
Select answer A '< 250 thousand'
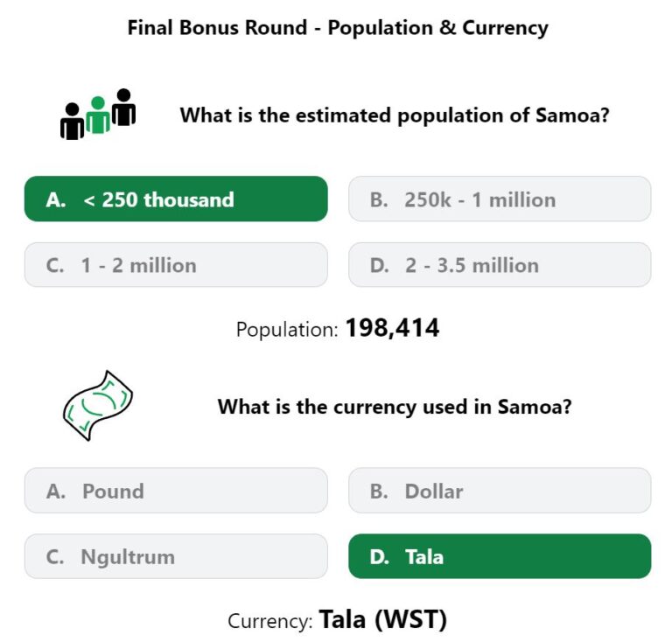176,199
